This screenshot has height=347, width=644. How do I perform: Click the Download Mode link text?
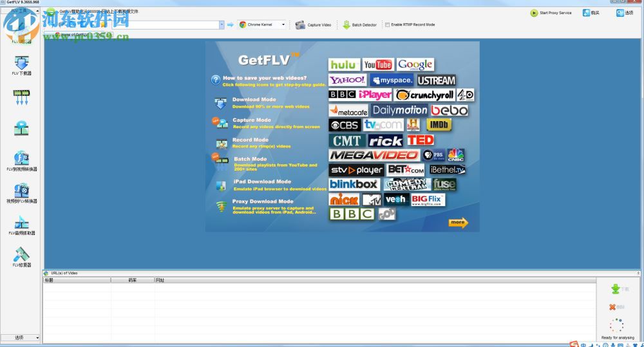pyautogui.click(x=254, y=99)
